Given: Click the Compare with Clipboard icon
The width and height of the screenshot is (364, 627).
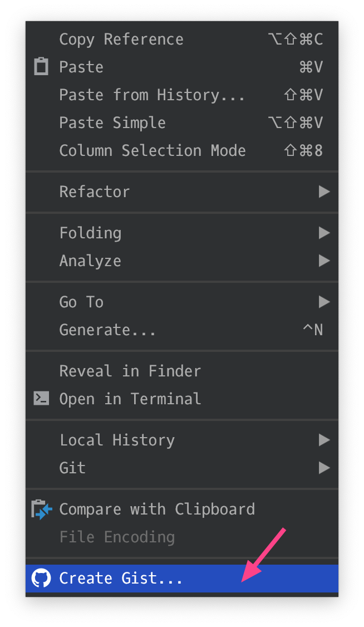Looking at the screenshot, I should (42, 510).
